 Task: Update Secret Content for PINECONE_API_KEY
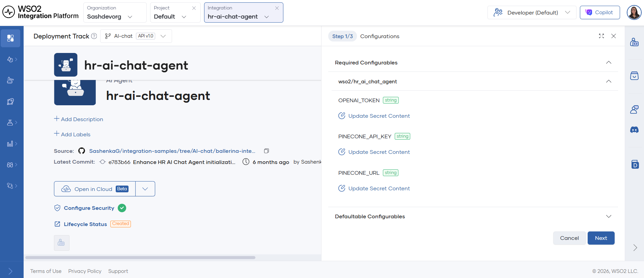tap(374, 152)
